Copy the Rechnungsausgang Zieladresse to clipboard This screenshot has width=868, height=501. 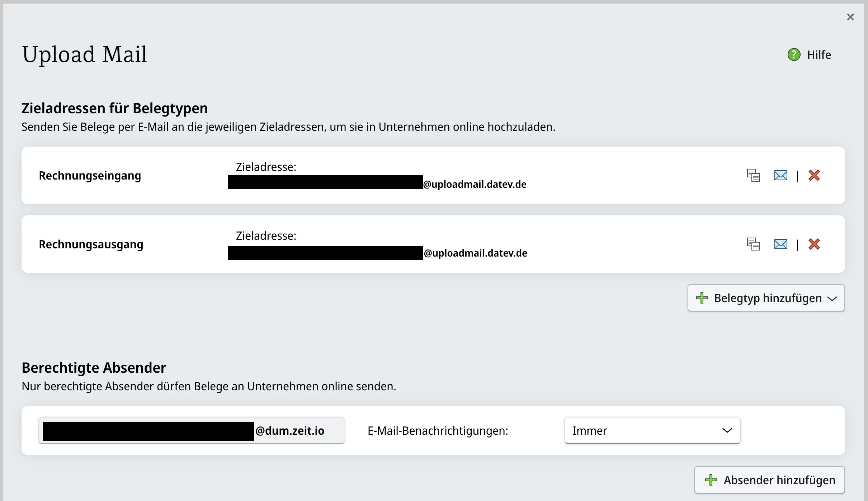click(754, 244)
